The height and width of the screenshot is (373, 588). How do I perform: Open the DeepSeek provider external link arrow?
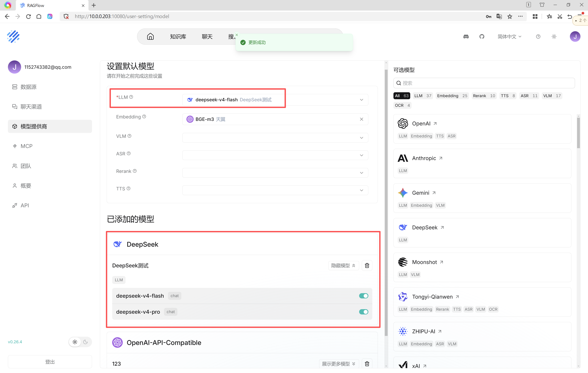pos(442,228)
